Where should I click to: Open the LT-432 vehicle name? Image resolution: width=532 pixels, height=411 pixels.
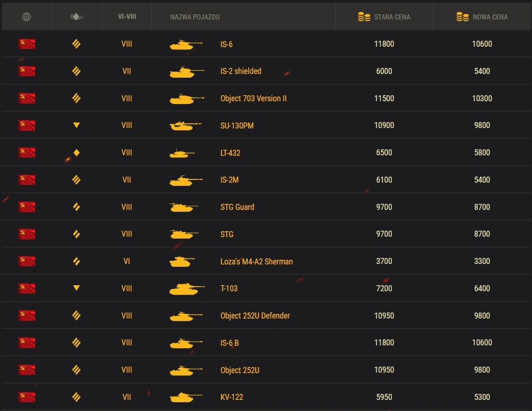[x=230, y=153]
